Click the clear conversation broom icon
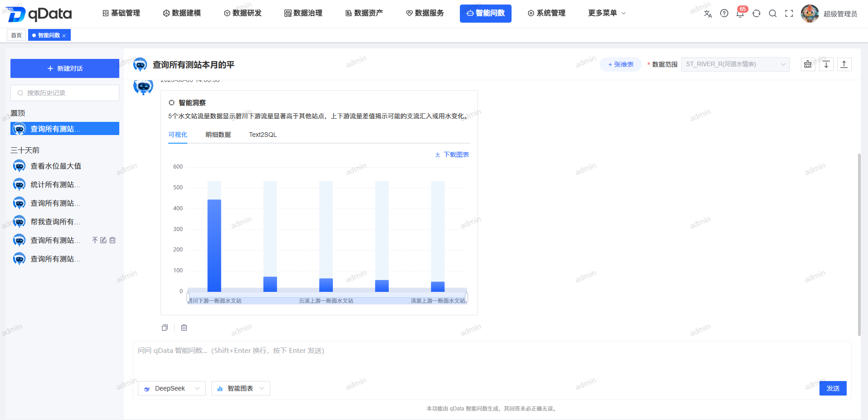This screenshot has width=868, height=420. [808, 64]
